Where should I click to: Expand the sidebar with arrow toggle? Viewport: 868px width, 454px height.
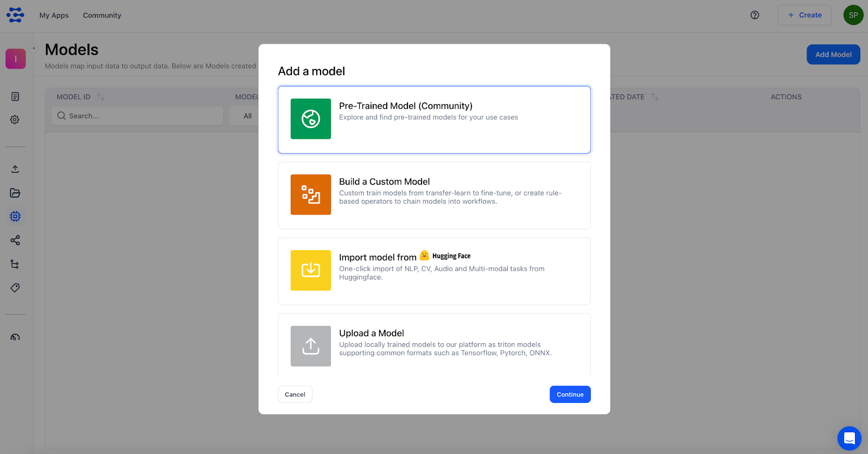33,48
